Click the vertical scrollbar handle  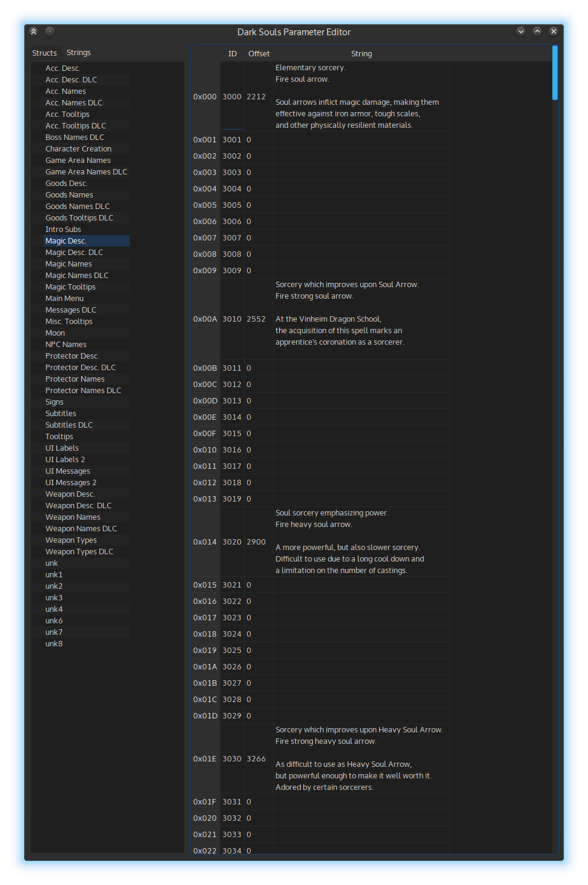[x=555, y=73]
